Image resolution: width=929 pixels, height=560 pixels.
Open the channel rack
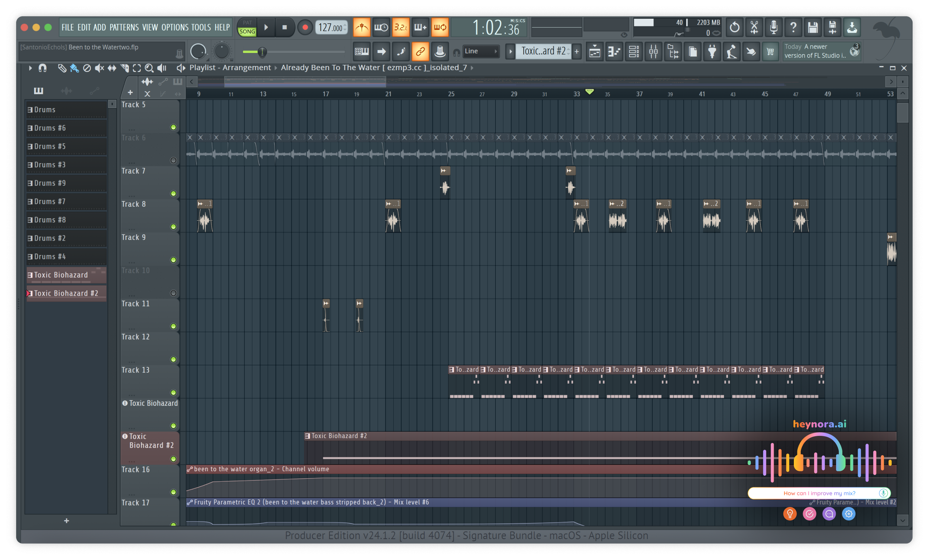(x=634, y=52)
